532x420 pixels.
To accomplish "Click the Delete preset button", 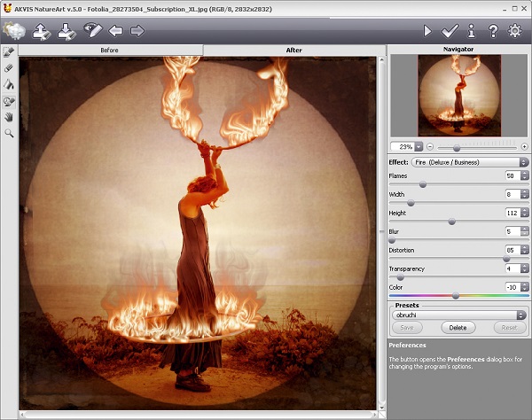I will (458, 328).
